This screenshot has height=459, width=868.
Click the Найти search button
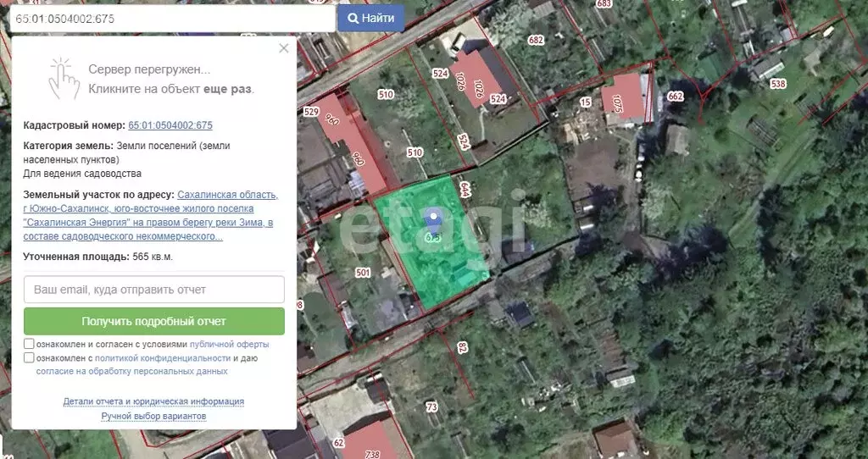[370, 18]
